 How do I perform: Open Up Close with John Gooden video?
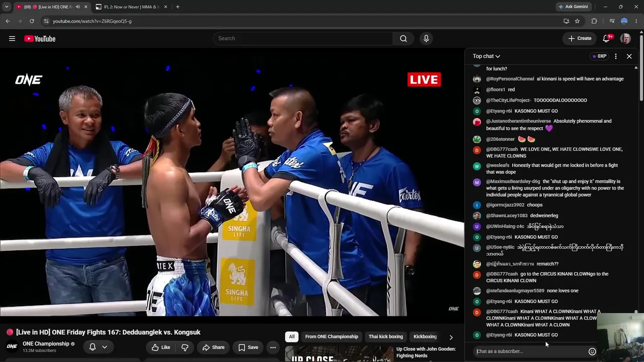coord(426,352)
